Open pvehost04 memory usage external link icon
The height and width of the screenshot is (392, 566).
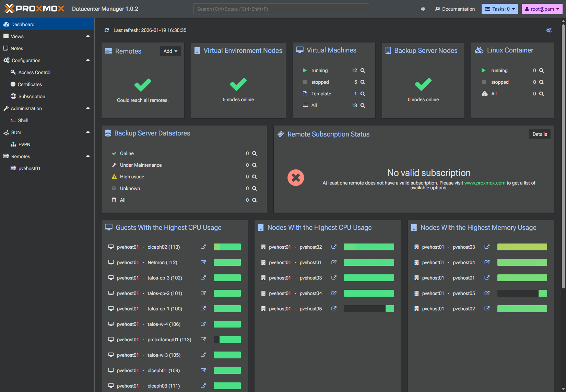point(487,262)
